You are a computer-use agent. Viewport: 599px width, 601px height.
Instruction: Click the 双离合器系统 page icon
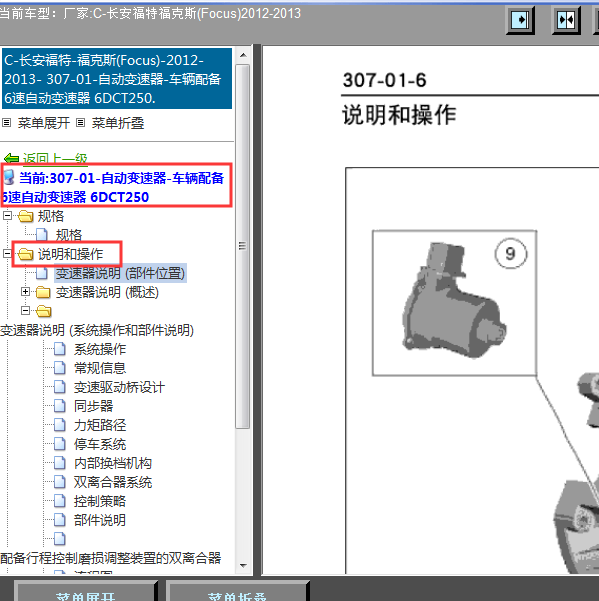tap(59, 482)
